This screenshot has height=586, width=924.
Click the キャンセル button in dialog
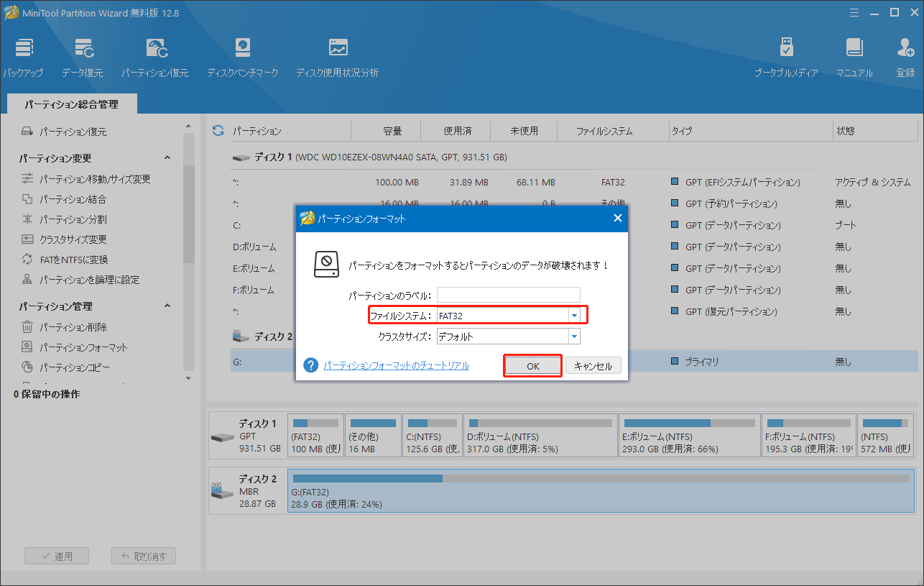click(593, 366)
